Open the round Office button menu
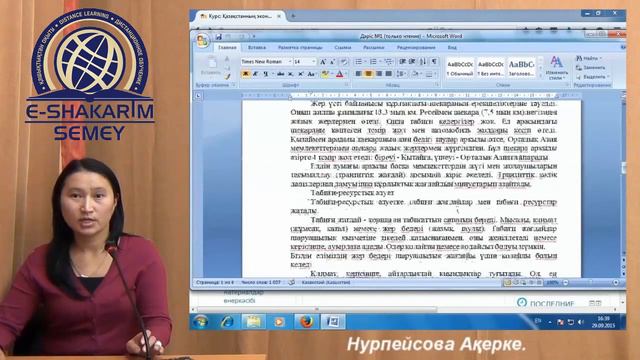This screenshot has width=640, height=360. click(202, 41)
